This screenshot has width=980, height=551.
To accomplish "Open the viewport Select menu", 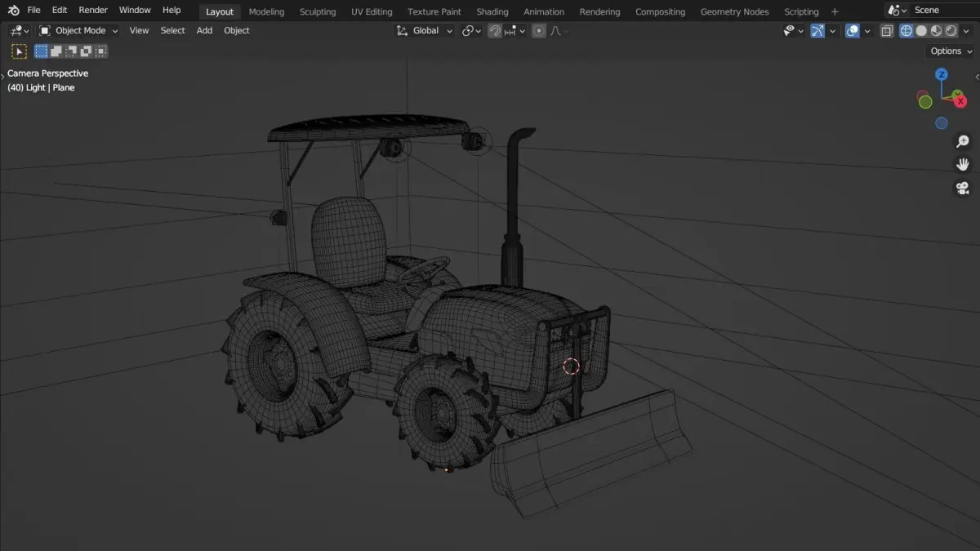I will pyautogui.click(x=172, y=30).
